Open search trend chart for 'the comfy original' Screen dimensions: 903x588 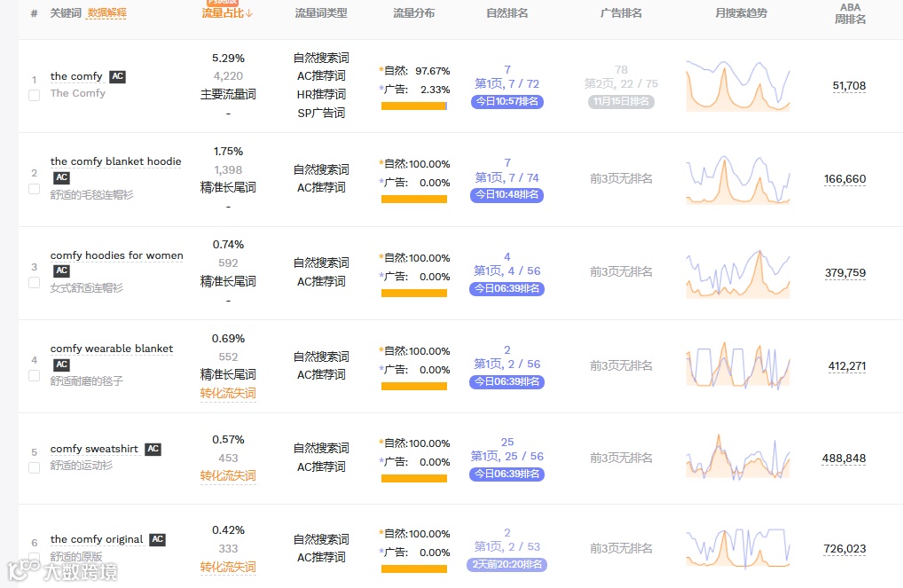tap(738, 548)
